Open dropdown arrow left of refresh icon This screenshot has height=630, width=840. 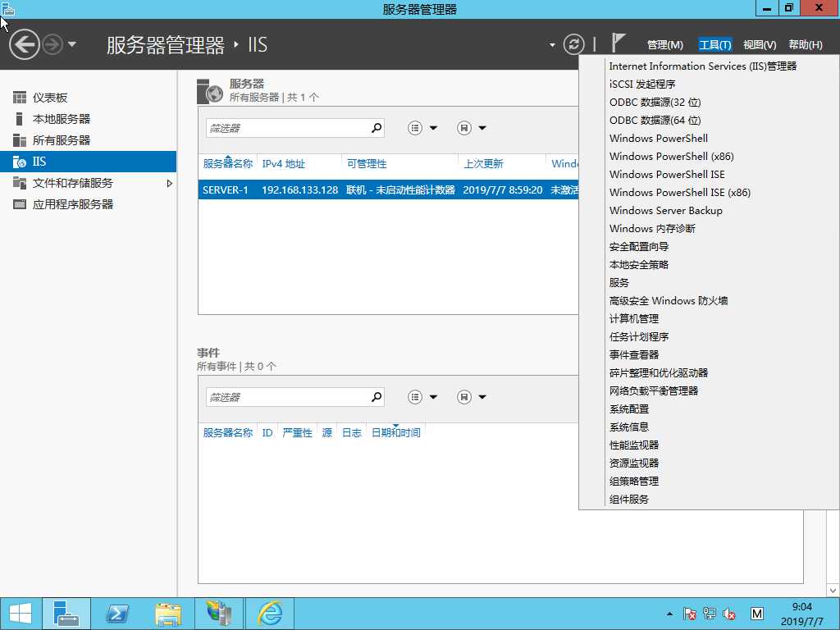552,45
